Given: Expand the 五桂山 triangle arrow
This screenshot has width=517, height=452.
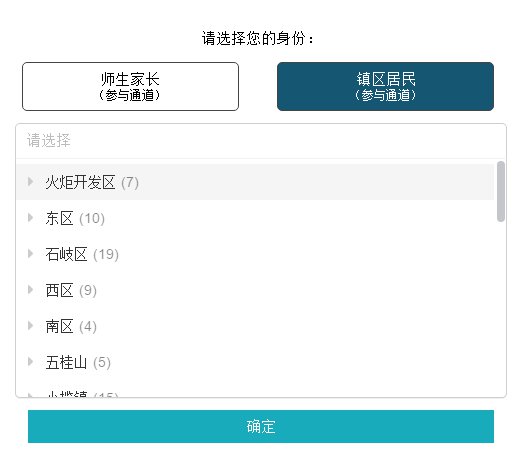Looking at the screenshot, I should pyautogui.click(x=30, y=362).
